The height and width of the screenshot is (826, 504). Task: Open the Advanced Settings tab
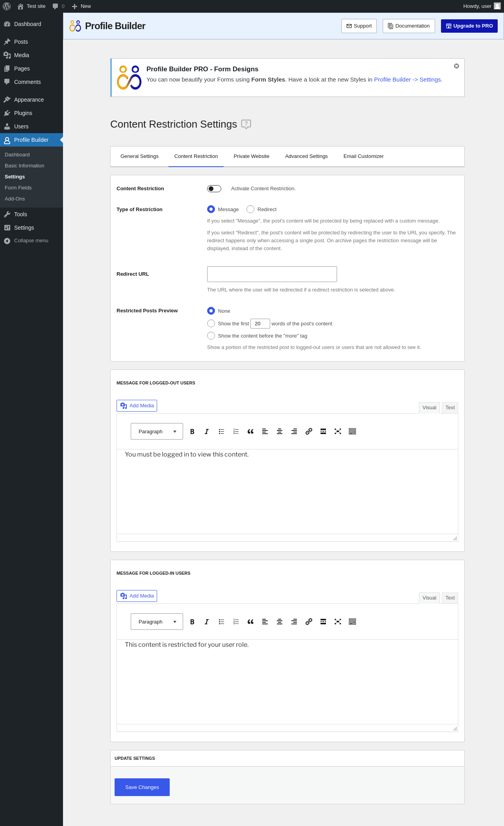306,156
